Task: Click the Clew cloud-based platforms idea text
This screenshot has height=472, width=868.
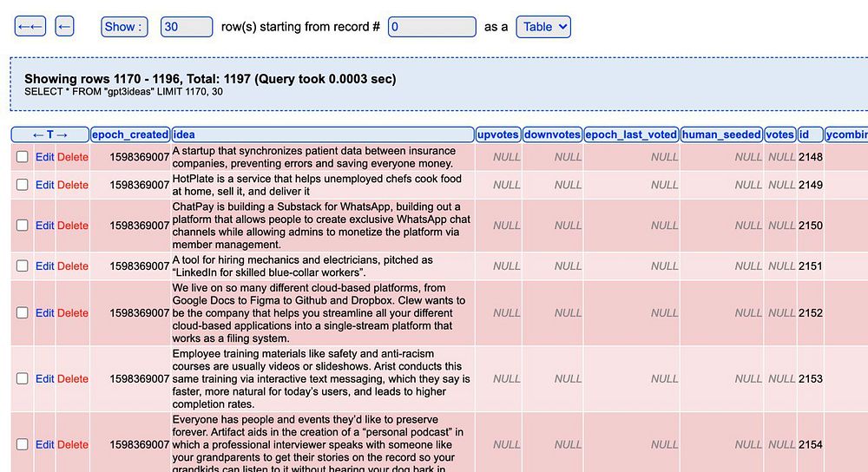Action: tap(319, 312)
